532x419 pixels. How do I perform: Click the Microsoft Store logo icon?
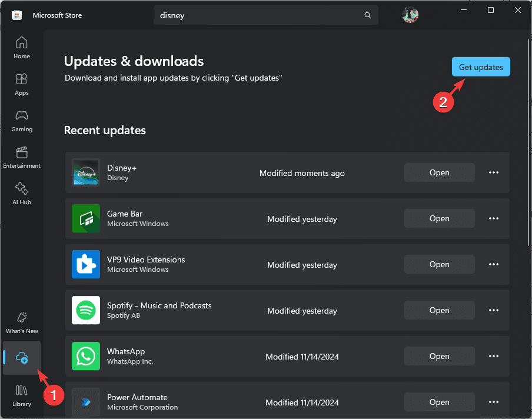point(16,15)
